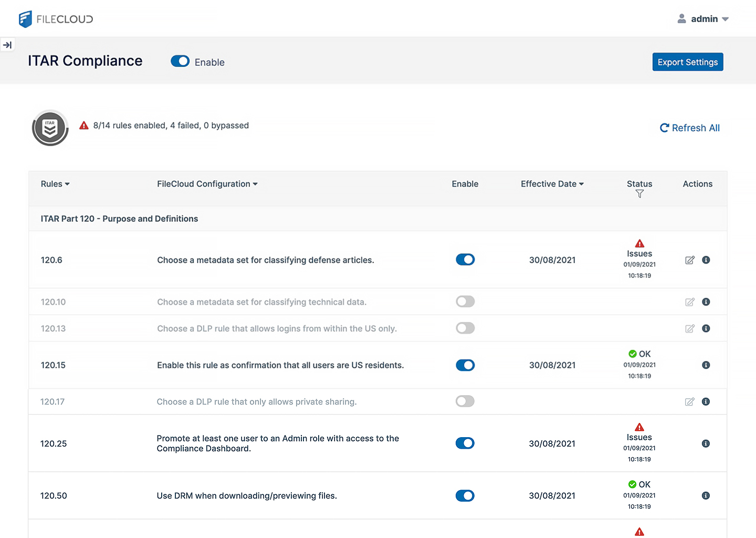
Task: Sort by Rules column header
Action: (55, 184)
